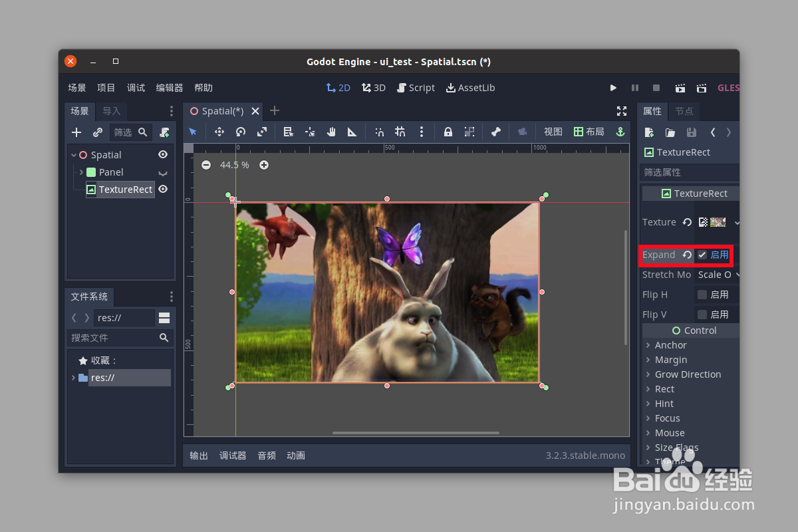Open the 项目 project menu
The image size is (798, 532).
coord(106,88)
